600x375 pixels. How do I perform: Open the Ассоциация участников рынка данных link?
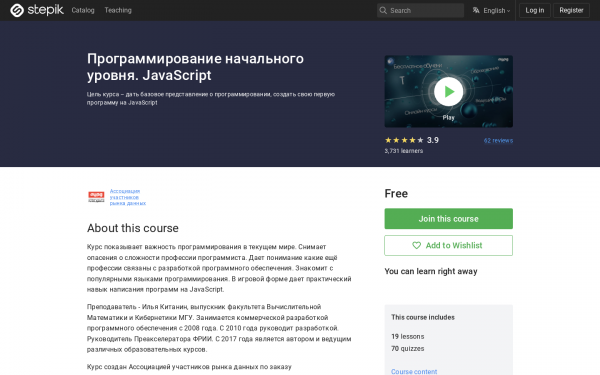127,197
